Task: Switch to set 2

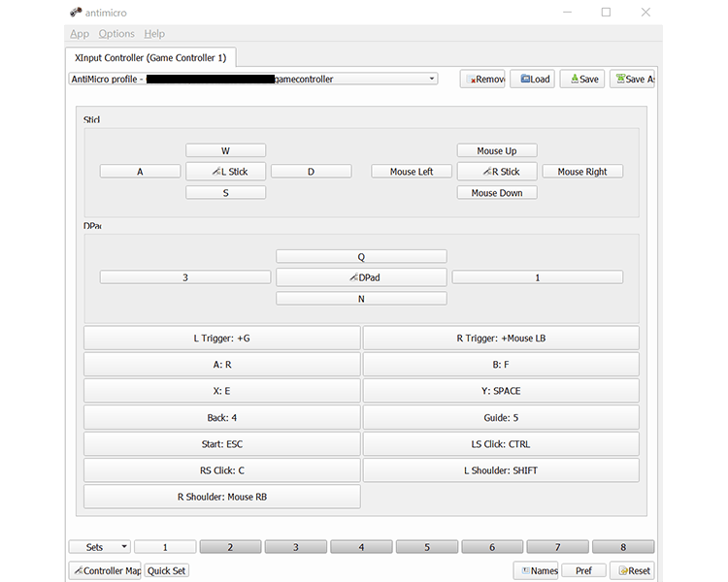Action: pos(231,547)
